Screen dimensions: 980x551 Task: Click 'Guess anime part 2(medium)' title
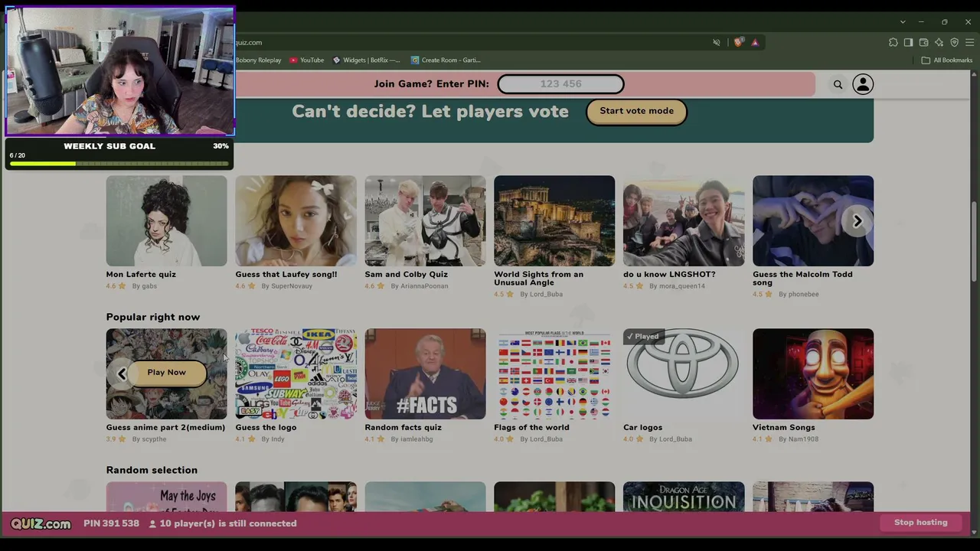click(165, 428)
